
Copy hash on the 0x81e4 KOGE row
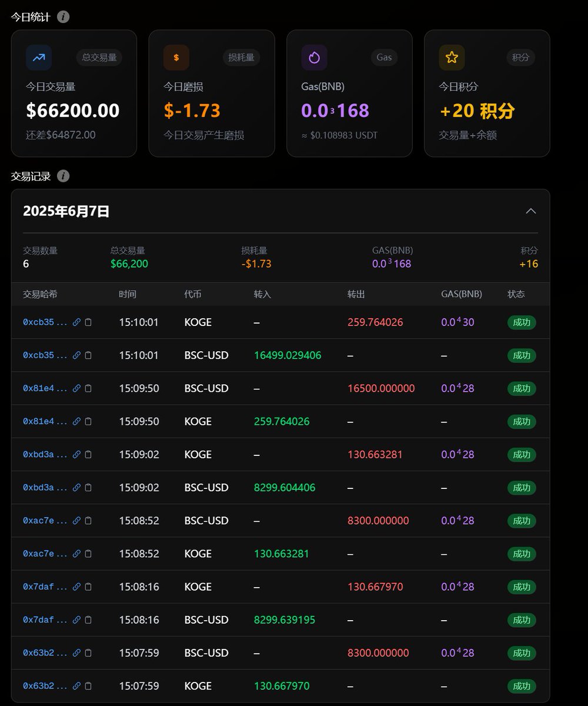pos(88,421)
